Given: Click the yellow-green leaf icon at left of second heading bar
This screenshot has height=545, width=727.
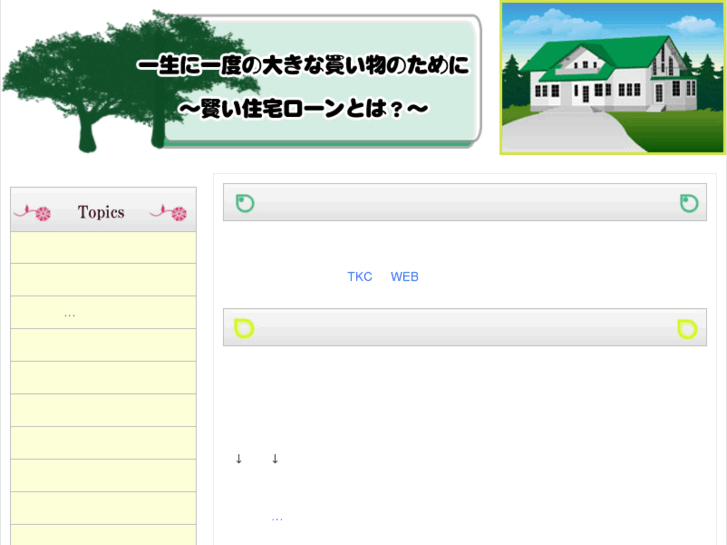Looking at the screenshot, I should pos(244,328).
